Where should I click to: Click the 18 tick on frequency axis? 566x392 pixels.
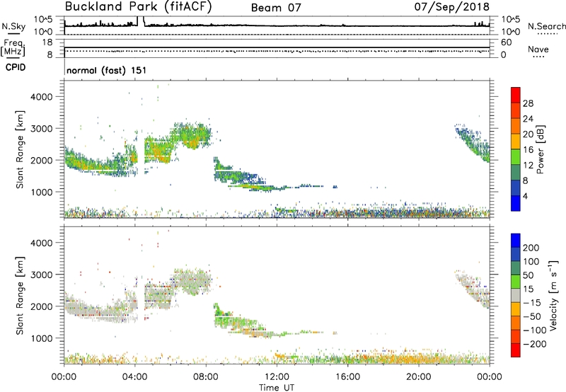pyautogui.click(x=47, y=42)
